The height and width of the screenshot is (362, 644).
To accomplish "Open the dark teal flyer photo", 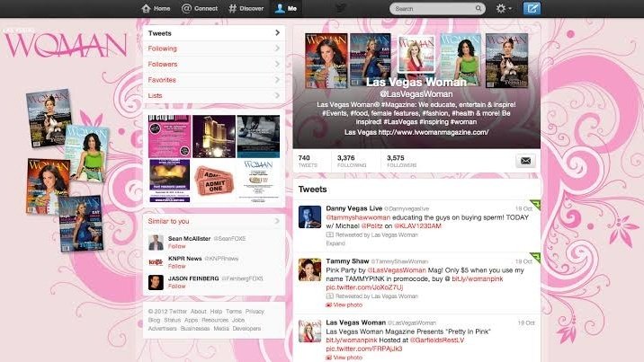I will point(258,137).
